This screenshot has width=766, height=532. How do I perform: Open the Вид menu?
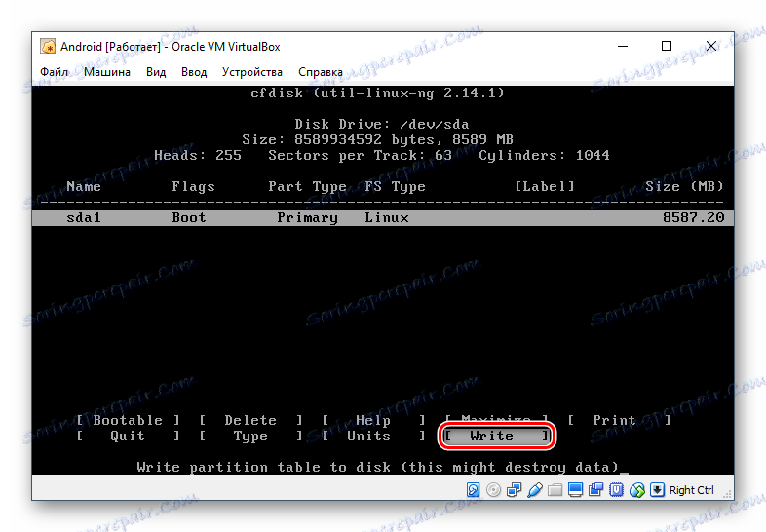(x=156, y=72)
